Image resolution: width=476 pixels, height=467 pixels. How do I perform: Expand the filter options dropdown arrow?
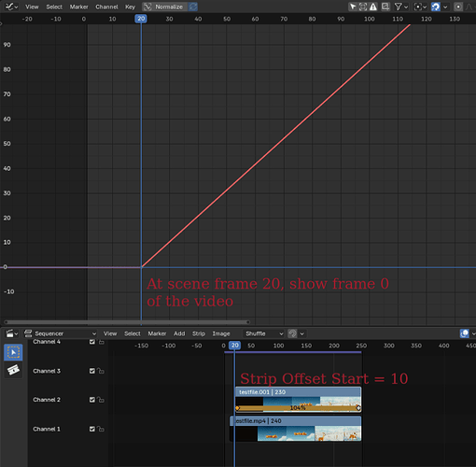[x=406, y=7]
